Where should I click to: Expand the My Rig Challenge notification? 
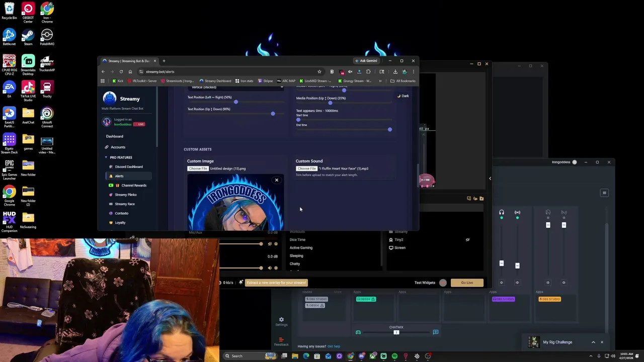[593, 342]
